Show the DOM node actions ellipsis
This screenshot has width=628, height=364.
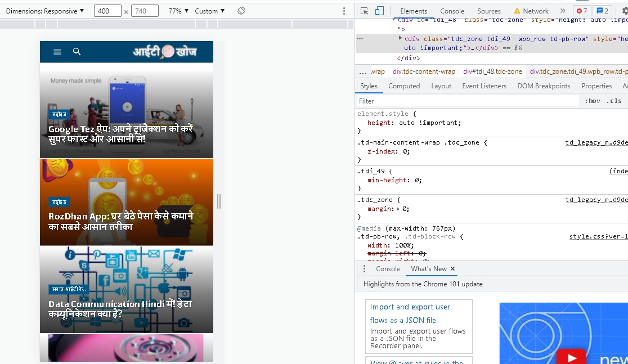click(x=360, y=38)
